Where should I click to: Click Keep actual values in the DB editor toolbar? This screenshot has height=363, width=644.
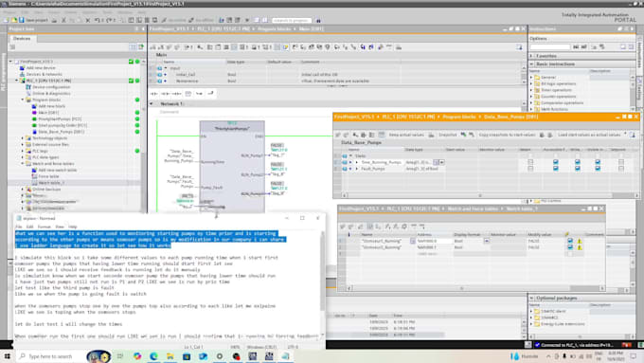(406, 135)
